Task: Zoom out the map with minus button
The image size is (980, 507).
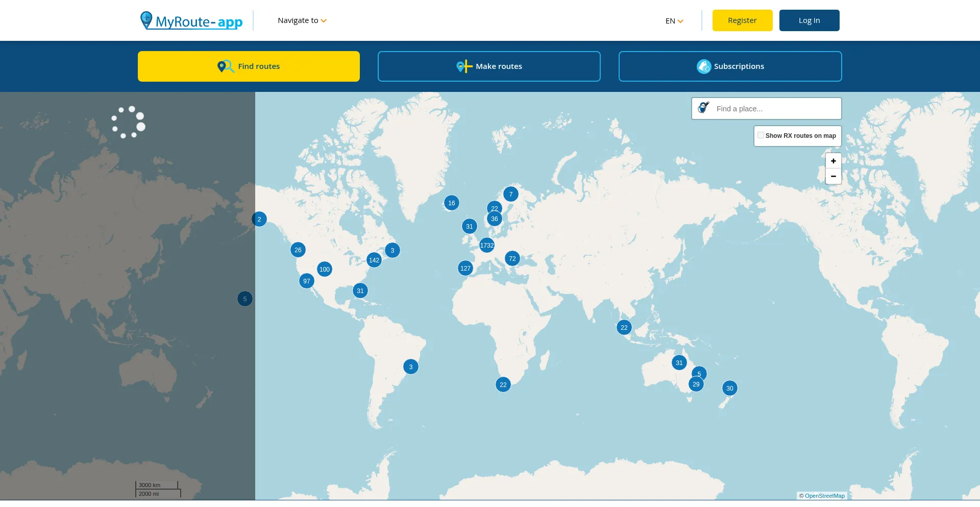Action: coord(833,176)
